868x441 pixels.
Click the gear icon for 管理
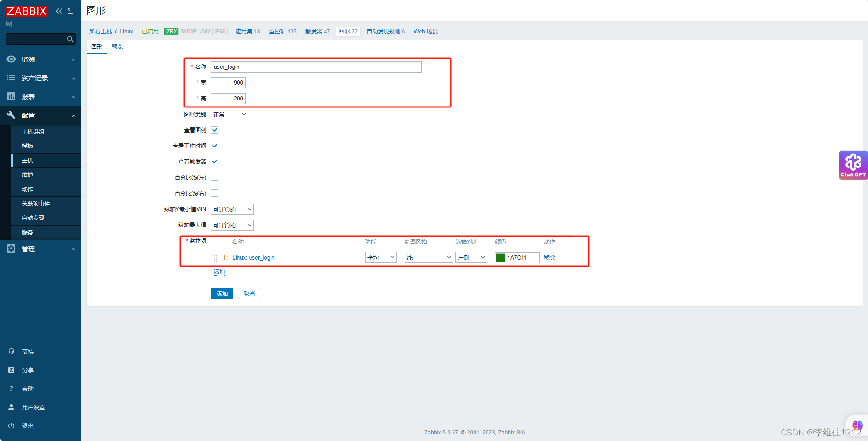(11, 248)
